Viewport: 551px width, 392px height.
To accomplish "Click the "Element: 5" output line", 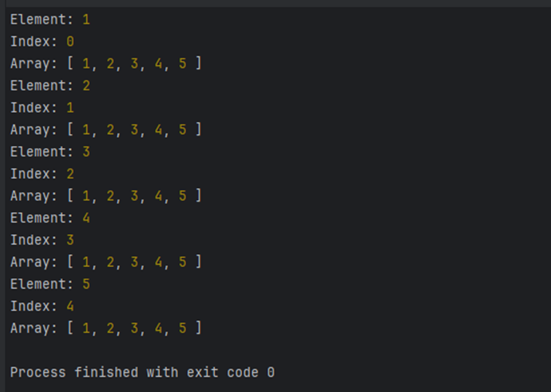I will pos(49,284).
